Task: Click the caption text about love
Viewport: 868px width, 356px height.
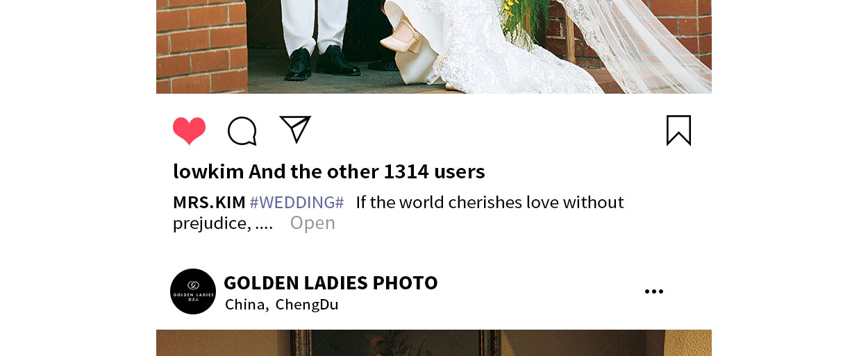Action: [490, 203]
